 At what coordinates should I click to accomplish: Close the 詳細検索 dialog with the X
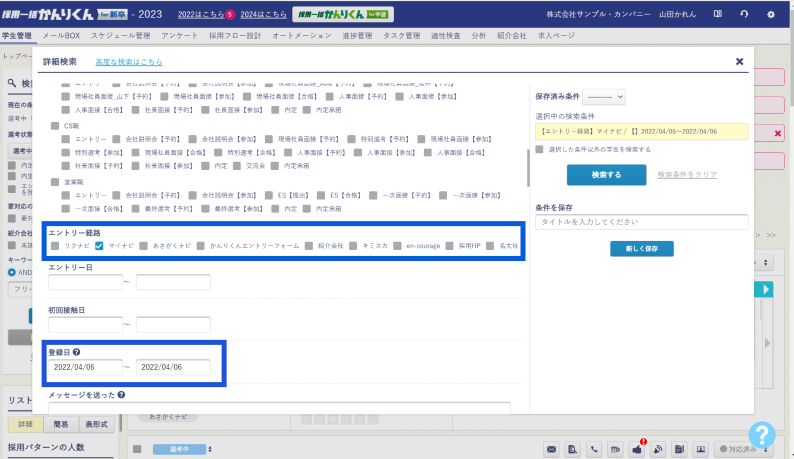point(739,61)
